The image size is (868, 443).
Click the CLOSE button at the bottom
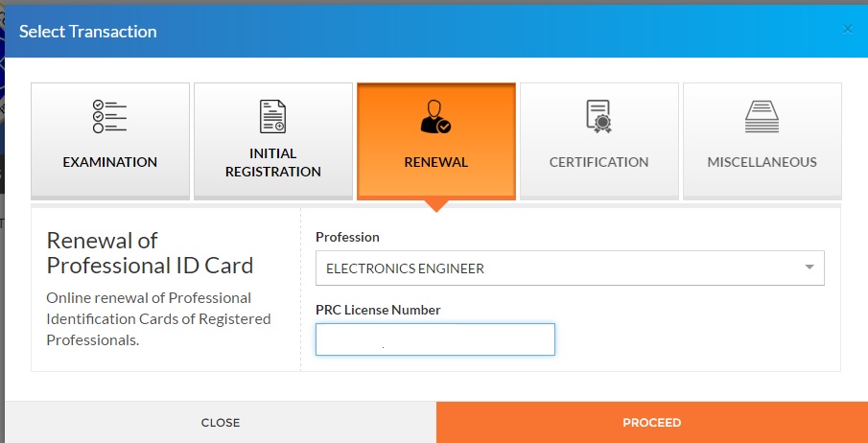click(x=221, y=423)
